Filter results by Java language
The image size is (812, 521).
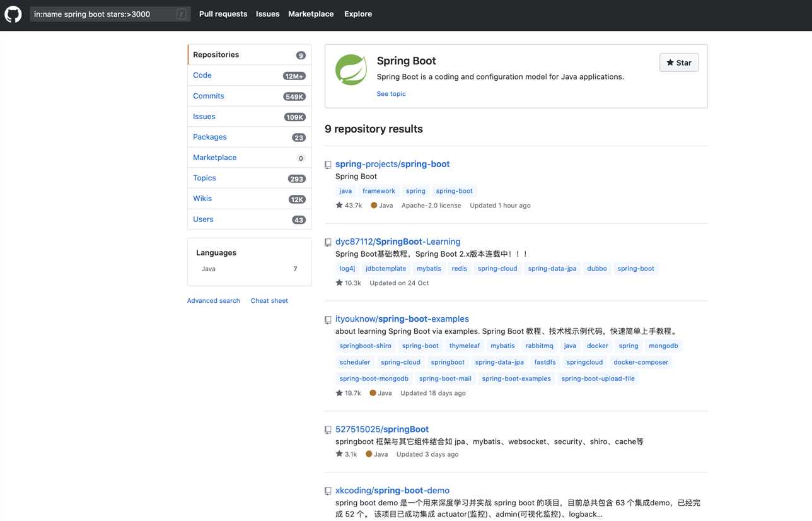(x=249, y=269)
